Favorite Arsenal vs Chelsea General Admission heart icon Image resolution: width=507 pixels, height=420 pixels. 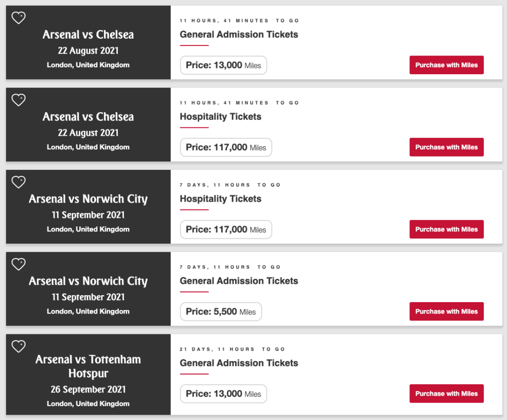click(18, 18)
